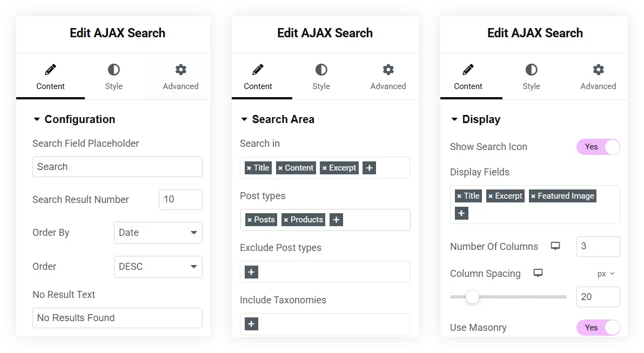Disable the Use Masonry switch

(x=598, y=328)
